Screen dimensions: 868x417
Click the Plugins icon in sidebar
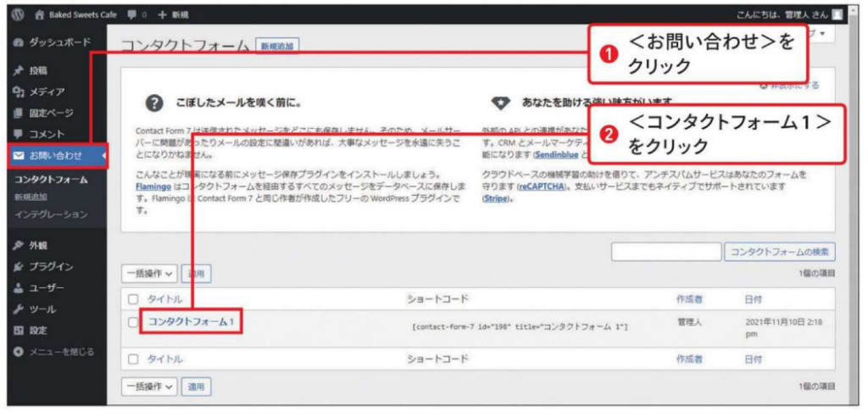pos(19,266)
